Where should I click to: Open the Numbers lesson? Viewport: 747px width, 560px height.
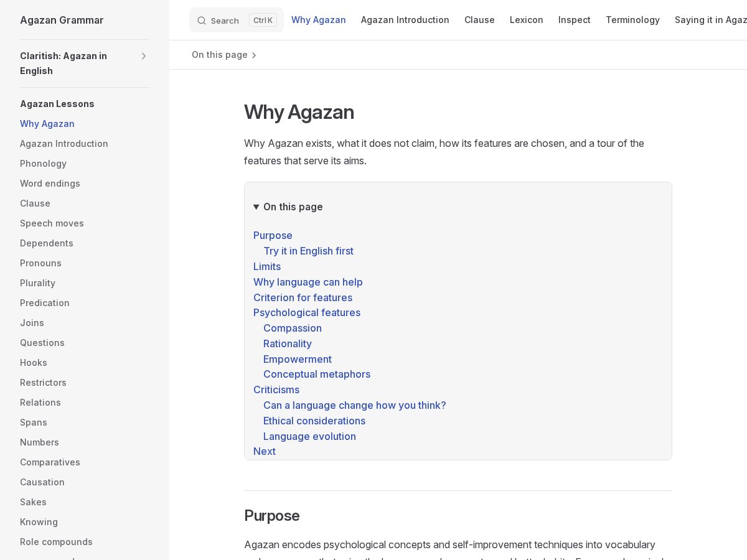tap(39, 442)
